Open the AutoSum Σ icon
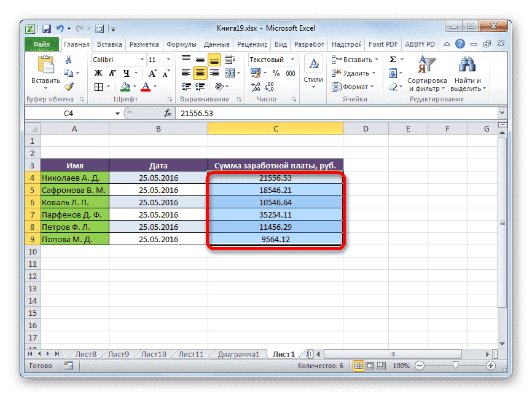Screen dimensions: 532x397 click(393, 58)
